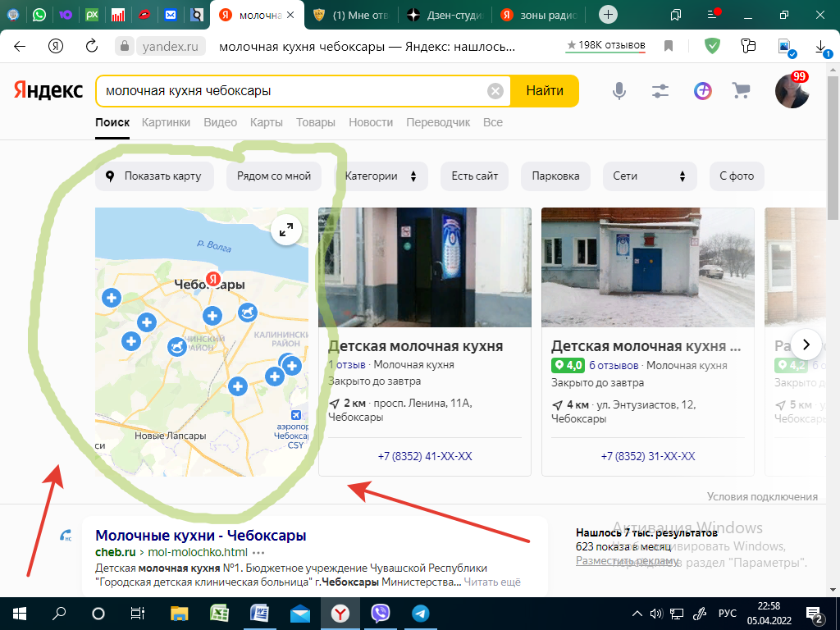Click the red lips pinned tab icon
The height and width of the screenshot is (630, 840).
pyautogui.click(x=144, y=15)
